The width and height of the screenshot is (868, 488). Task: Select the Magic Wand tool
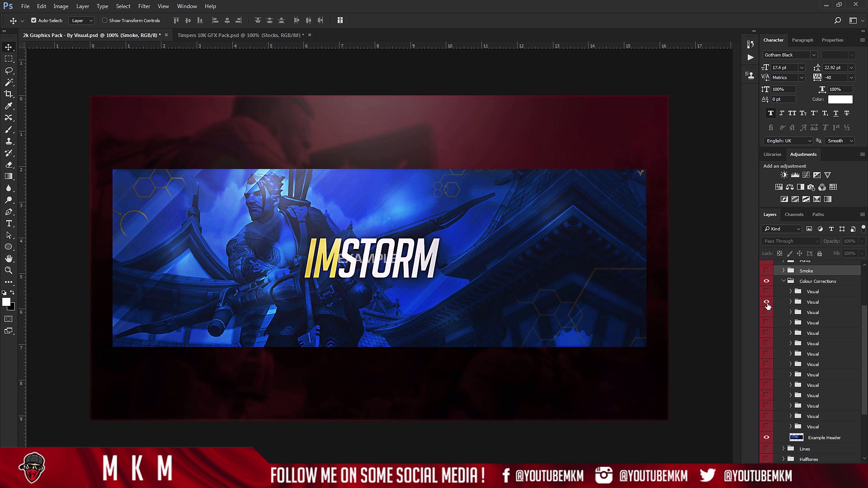(9, 82)
